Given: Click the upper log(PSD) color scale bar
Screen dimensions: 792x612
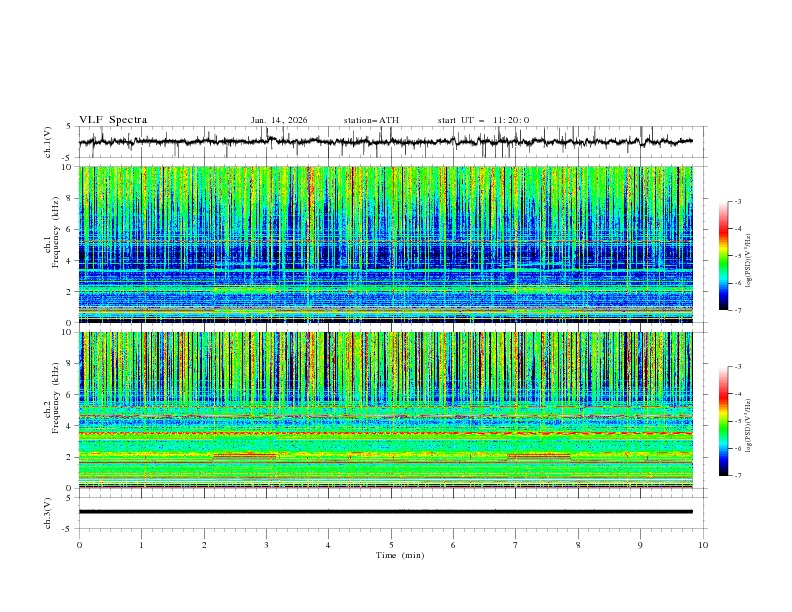Looking at the screenshot, I should pyautogui.click(x=723, y=256).
